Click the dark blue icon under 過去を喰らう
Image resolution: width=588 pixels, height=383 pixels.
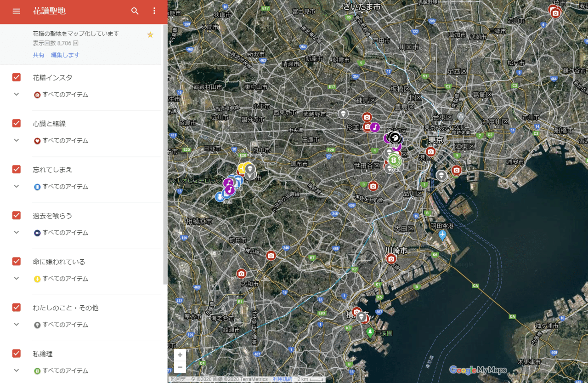click(37, 233)
